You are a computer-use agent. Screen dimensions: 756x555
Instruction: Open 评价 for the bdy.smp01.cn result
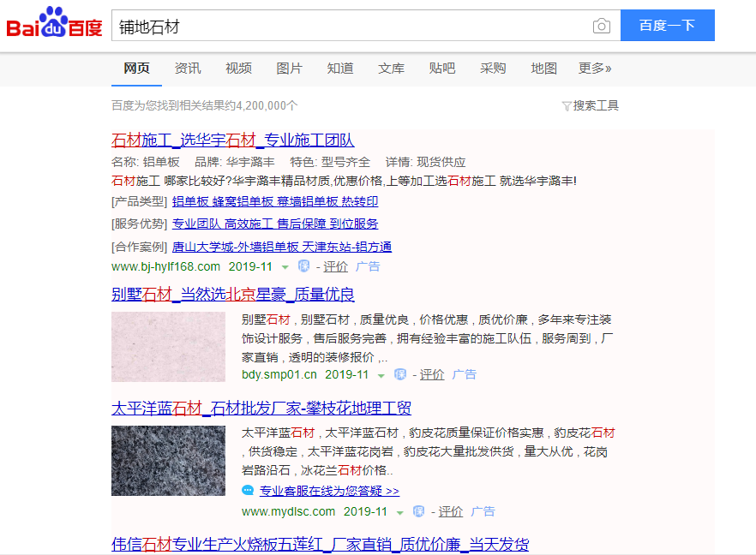(432, 374)
